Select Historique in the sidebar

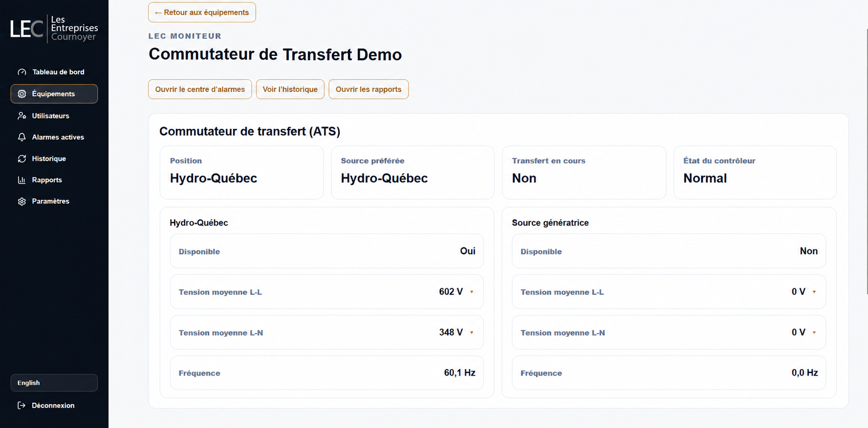tap(54, 158)
